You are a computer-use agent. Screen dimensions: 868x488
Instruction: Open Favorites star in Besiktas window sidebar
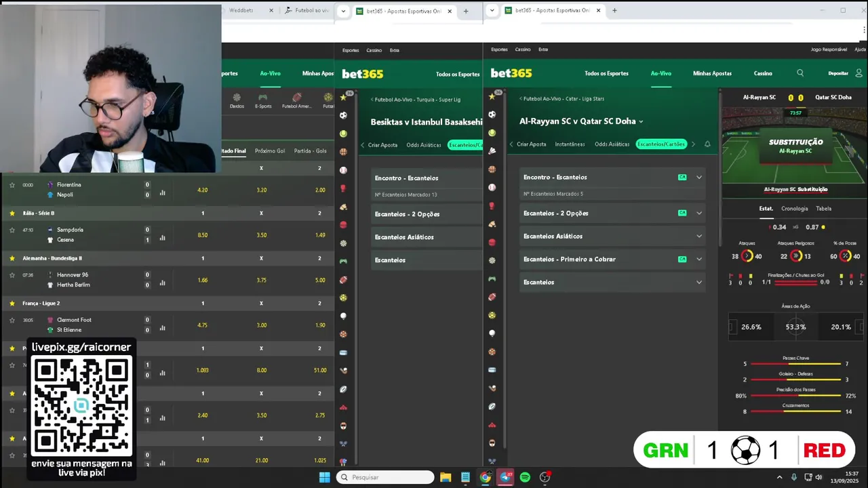coord(343,98)
